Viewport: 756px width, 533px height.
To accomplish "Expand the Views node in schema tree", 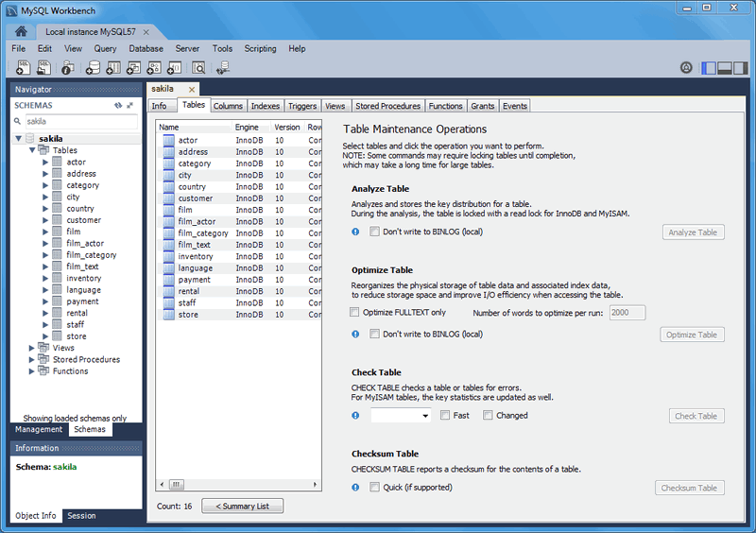I will [32, 348].
